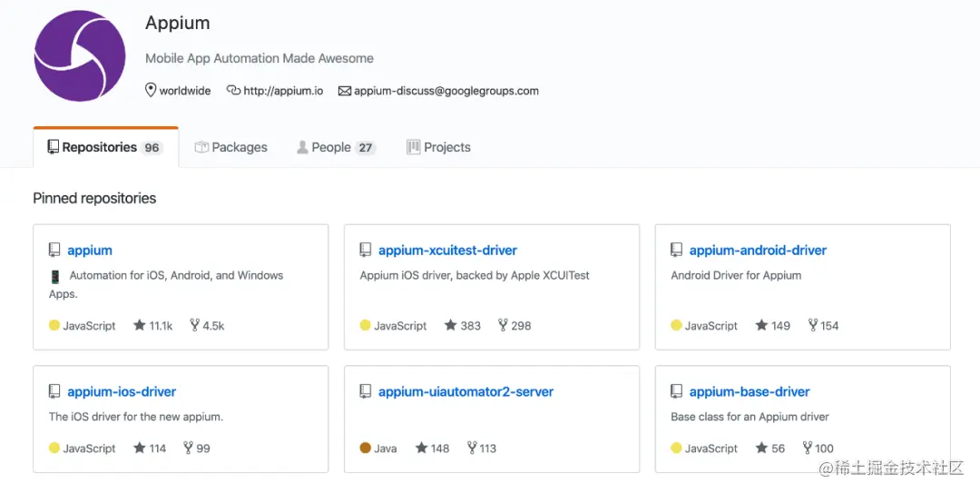
Task: Click the Repositories tab book icon
Action: pos(54,147)
